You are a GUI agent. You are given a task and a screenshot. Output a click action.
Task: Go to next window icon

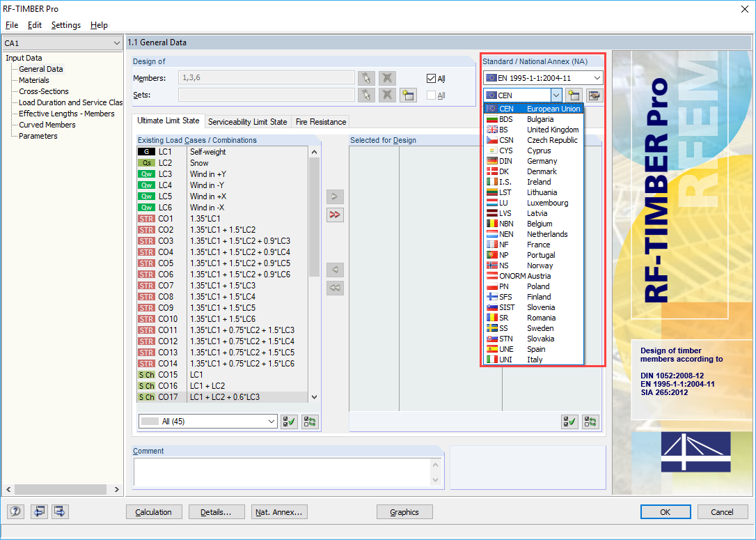pyautogui.click(x=60, y=511)
